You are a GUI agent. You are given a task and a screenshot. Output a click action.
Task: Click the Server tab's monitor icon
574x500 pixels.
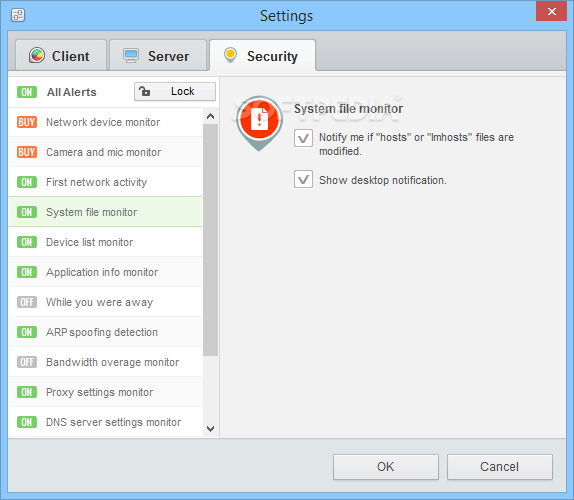pyautogui.click(x=131, y=56)
